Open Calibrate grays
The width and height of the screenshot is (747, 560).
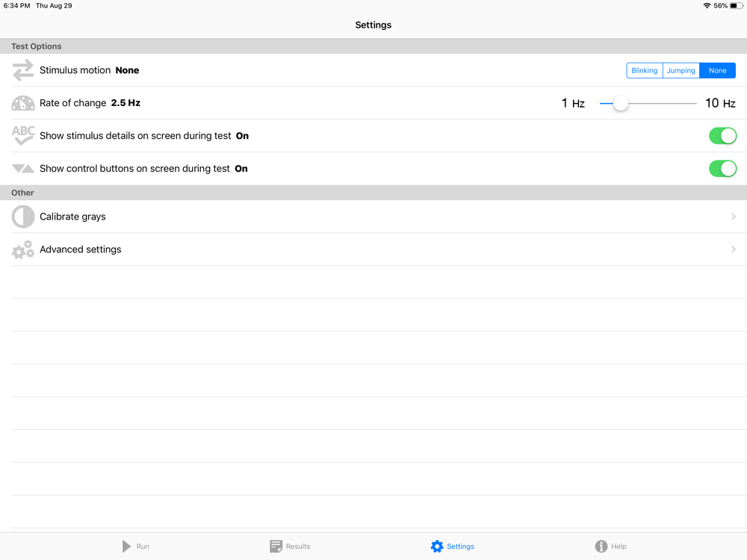click(373, 217)
